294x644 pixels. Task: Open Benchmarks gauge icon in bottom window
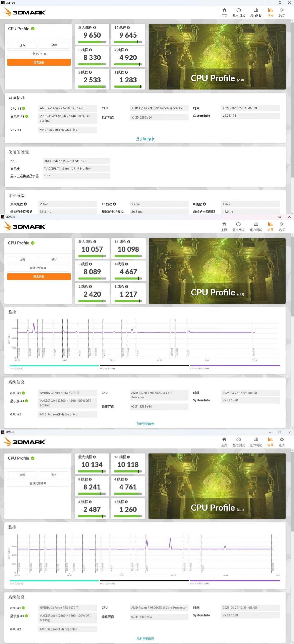click(239, 439)
